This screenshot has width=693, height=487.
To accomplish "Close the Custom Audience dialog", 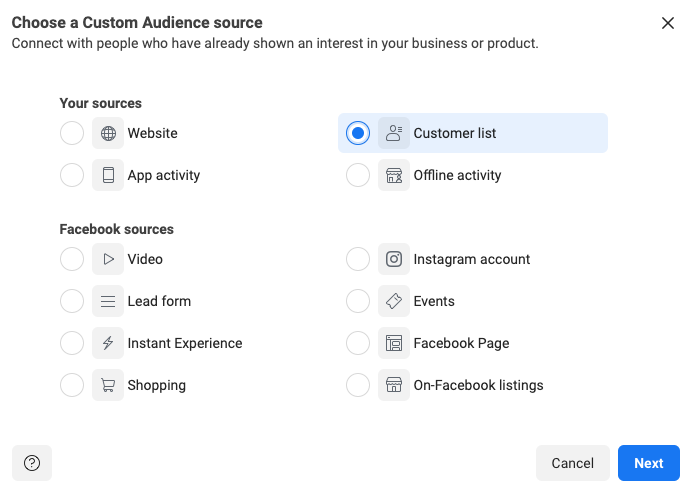I will coord(668,23).
